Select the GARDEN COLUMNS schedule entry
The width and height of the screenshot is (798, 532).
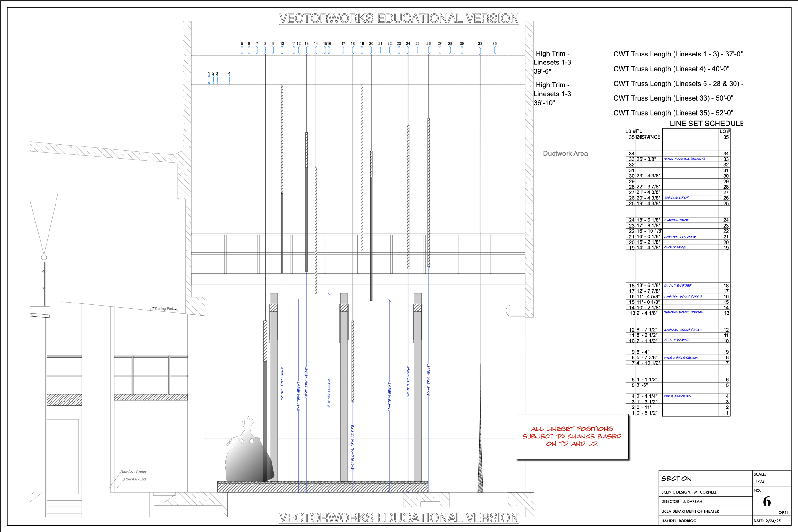(680, 236)
